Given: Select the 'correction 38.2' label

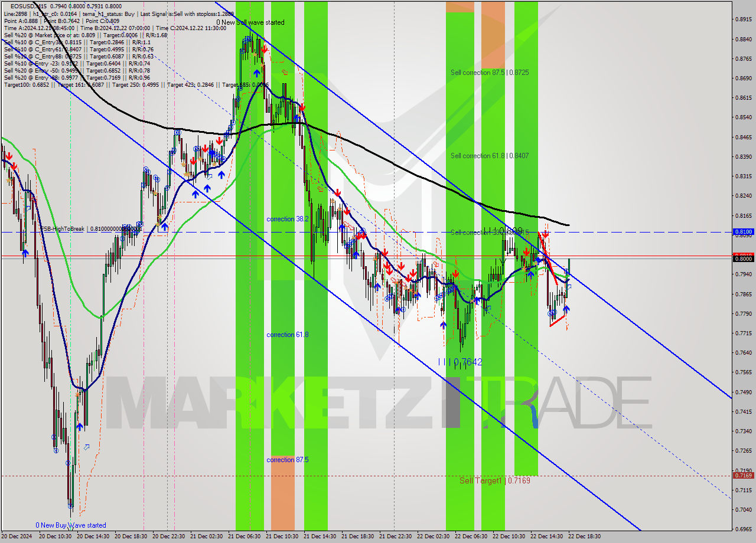Looking at the screenshot, I should coord(288,219).
